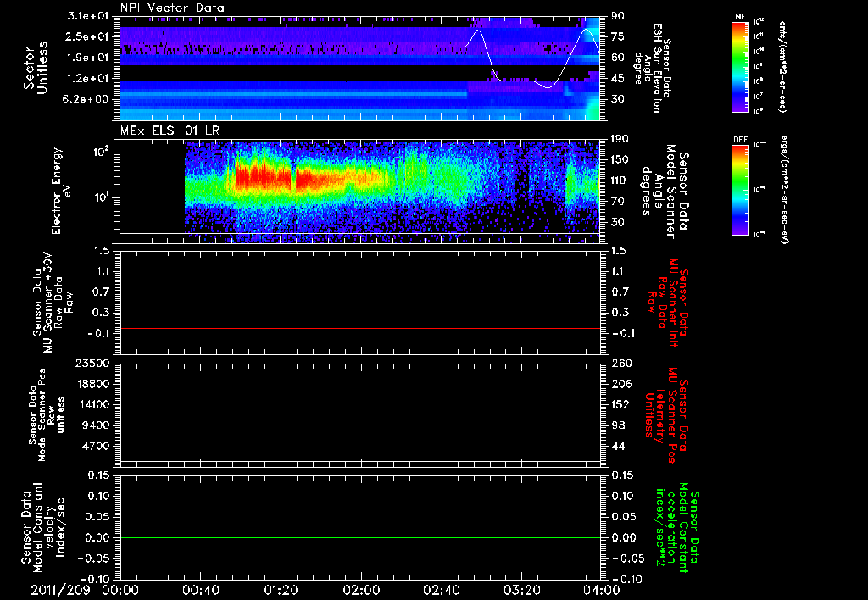Click the 03:20 time axis label
This screenshot has height=600, width=868.
pyautogui.click(x=521, y=591)
